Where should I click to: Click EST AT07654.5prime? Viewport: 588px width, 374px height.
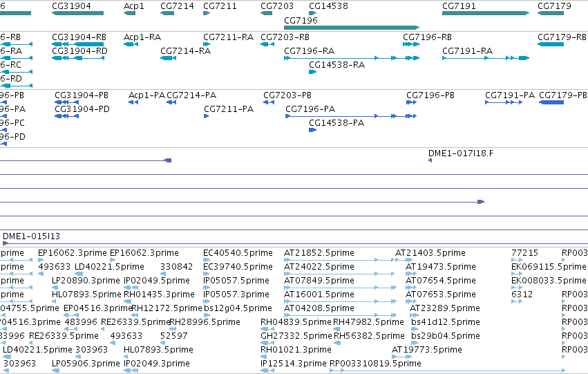pyautogui.click(x=441, y=281)
